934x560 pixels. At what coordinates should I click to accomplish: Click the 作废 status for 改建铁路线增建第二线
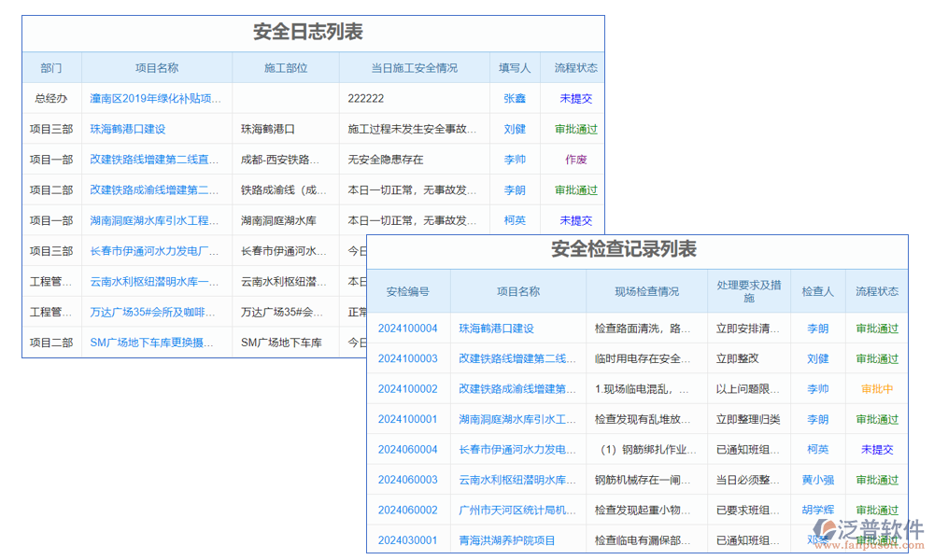point(574,159)
